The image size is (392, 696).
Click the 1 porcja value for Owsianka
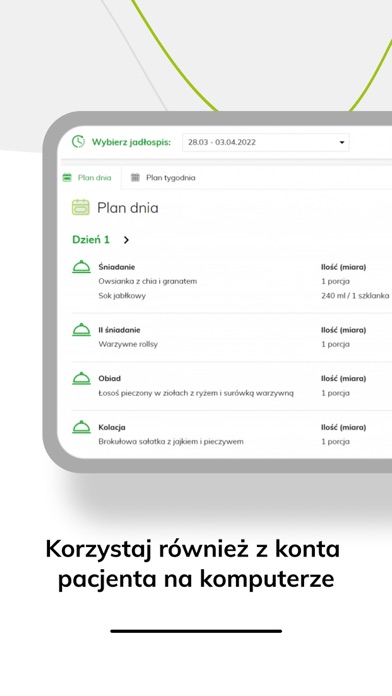pos(335,281)
